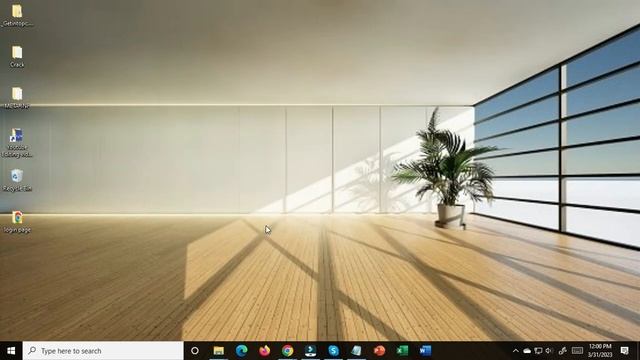The height and width of the screenshot is (360, 640).
Task: Select the third desktop folder below Crack
Action: [17, 98]
